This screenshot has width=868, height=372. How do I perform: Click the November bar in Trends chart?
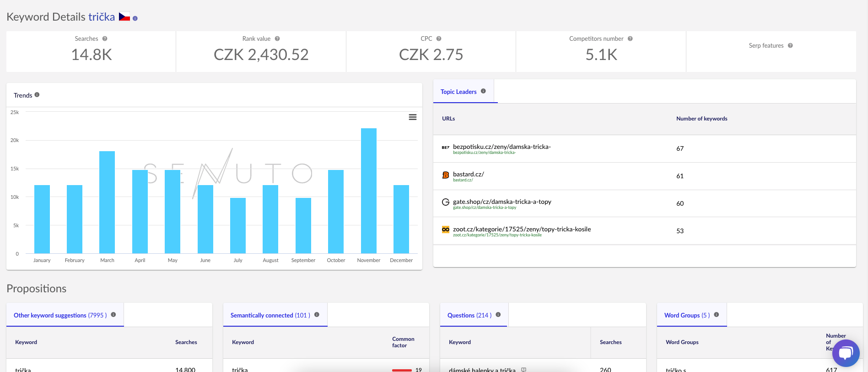369,191
